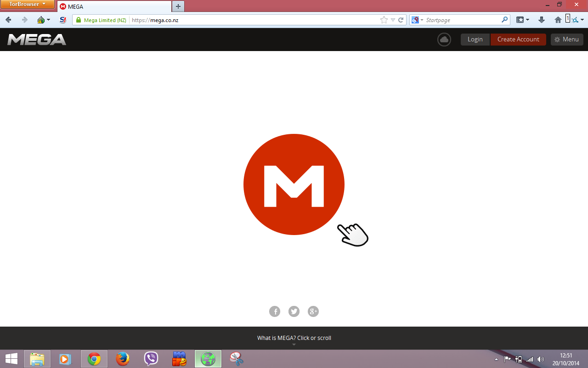Open network signal tray icon
Image resolution: width=588 pixels, height=368 pixels.
530,359
